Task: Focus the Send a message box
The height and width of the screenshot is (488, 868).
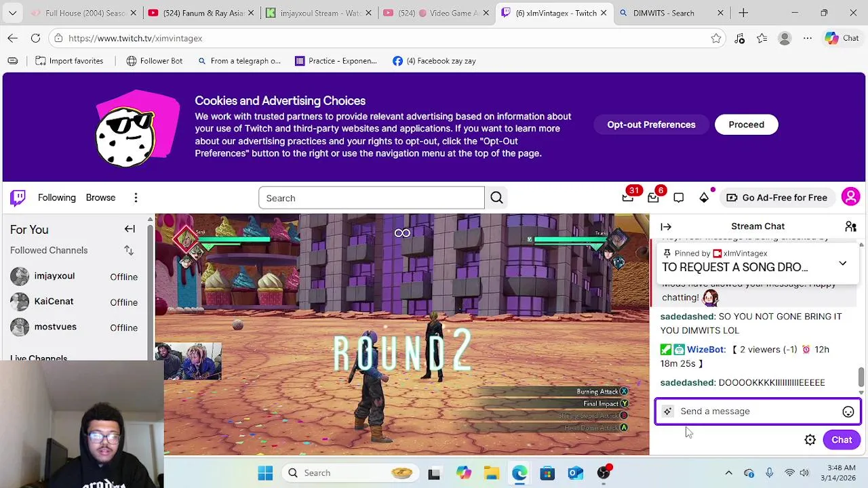Action: pyautogui.click(x=757, y=411)
